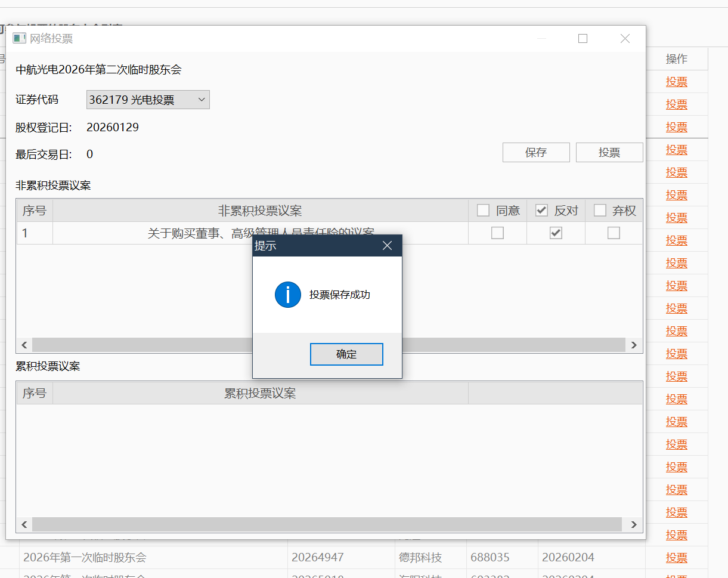Open the 证券代码 dropdown 362179 光电投票
728x578 pixels.
point(148,100)
